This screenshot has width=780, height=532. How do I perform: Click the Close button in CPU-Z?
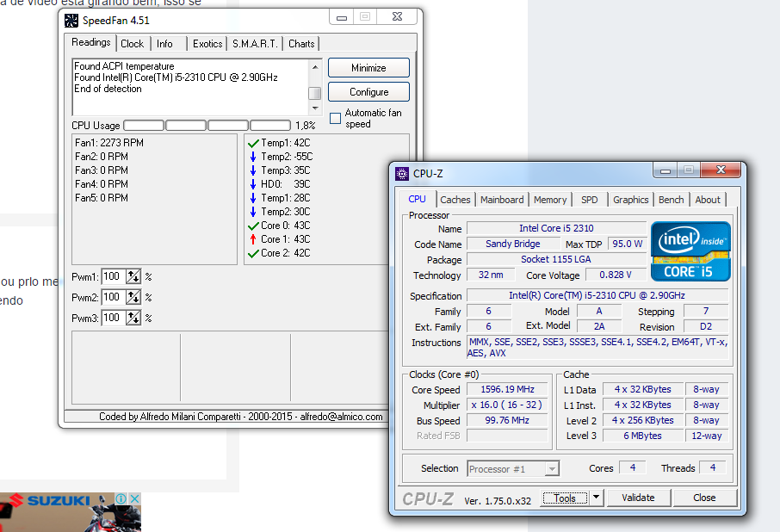click(704, 498)
